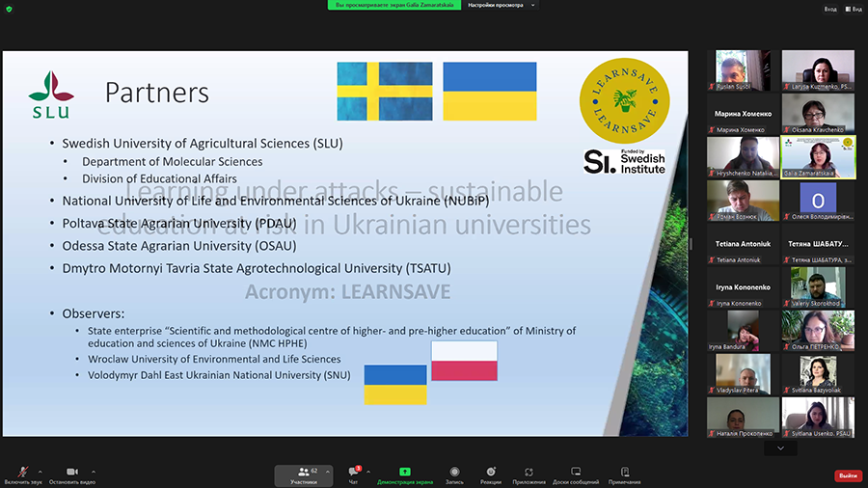
Task: Select Ruslan Susol video thumbnail
Action: (x=743, y=70)
